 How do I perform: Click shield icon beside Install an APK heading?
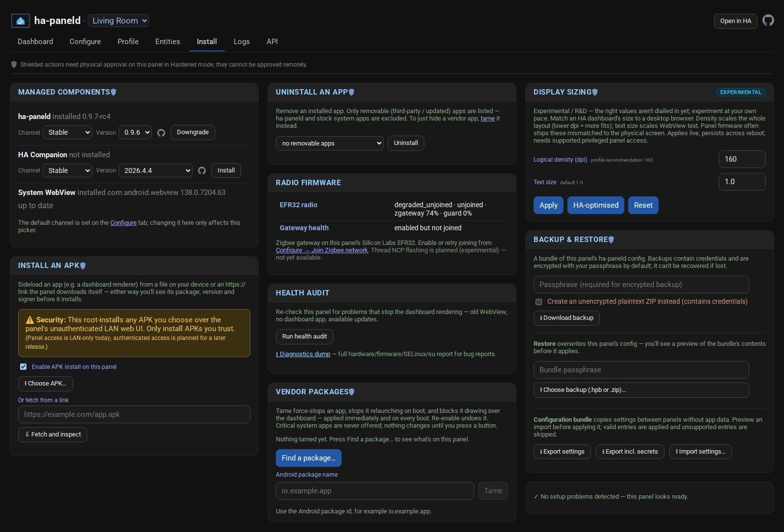click(83, 266)
